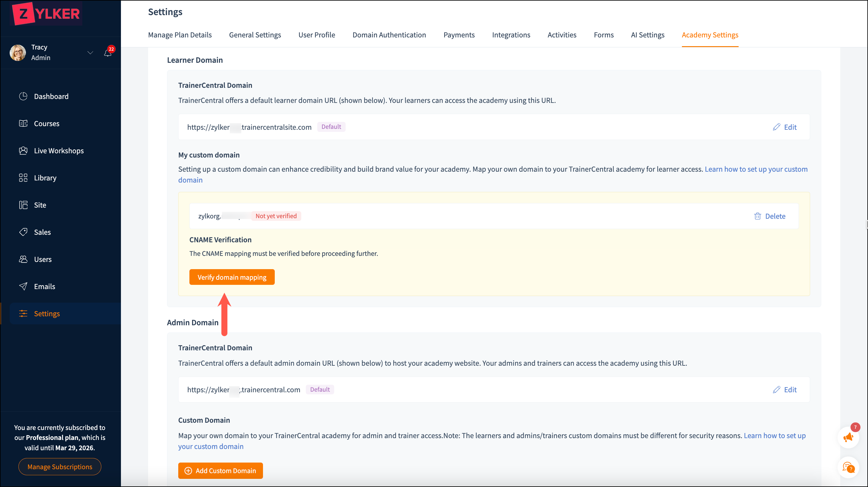The width and height of the screenshot is (868, 487).
Task: Select the Integrations tab
Action: pyautogui.click(x=511, y=35)
